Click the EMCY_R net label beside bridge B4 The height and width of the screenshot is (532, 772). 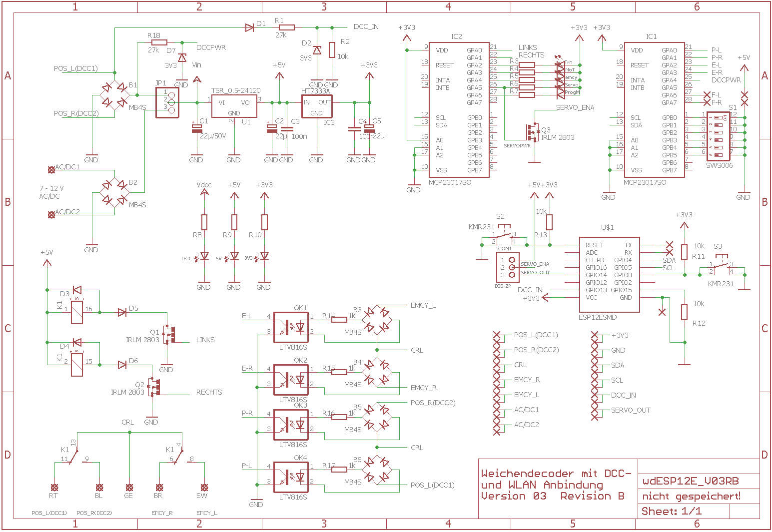[x=424, y=388]
